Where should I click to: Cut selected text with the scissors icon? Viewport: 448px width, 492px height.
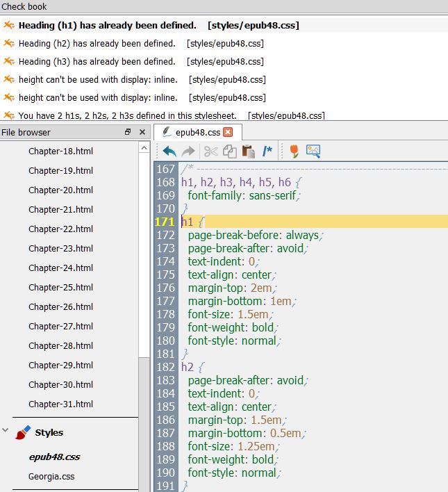click(211, 151)
